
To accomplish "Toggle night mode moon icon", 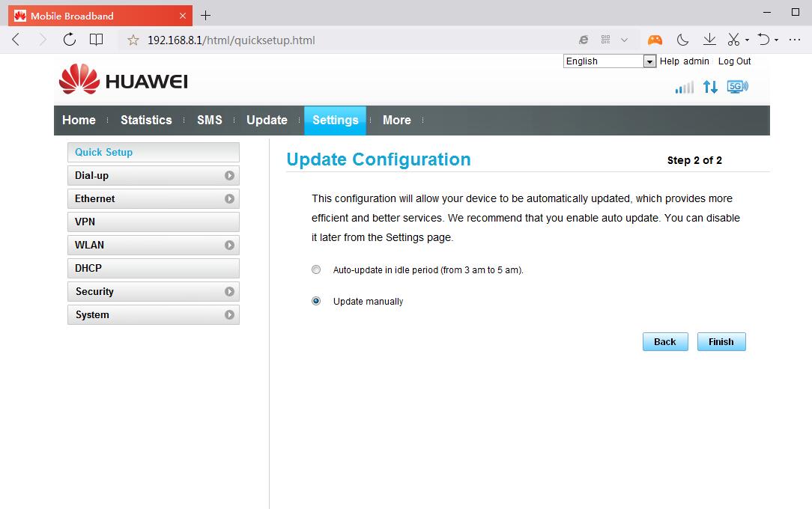I will coord(682,40).
